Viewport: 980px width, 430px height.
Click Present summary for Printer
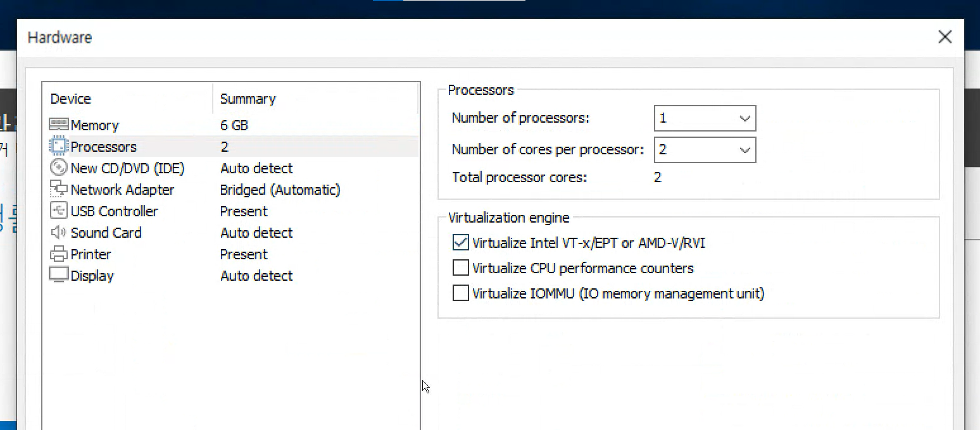pyautogui.click(x=244, y=254)
